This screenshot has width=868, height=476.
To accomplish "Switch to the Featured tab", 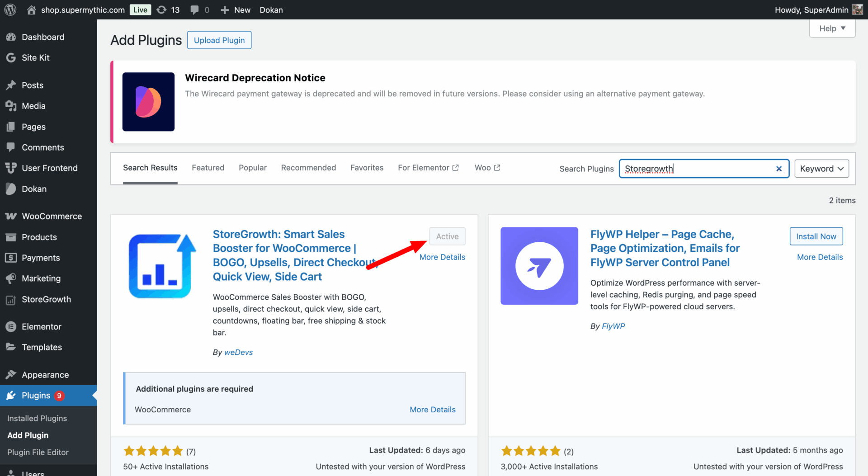I will 208,168.
